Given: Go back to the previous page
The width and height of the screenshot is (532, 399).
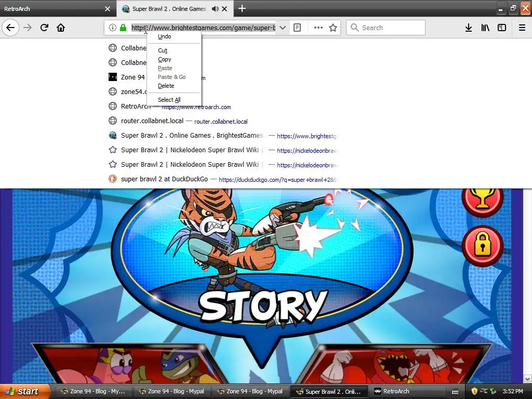Looking at the screenshot, I should (x=10, y=28).
